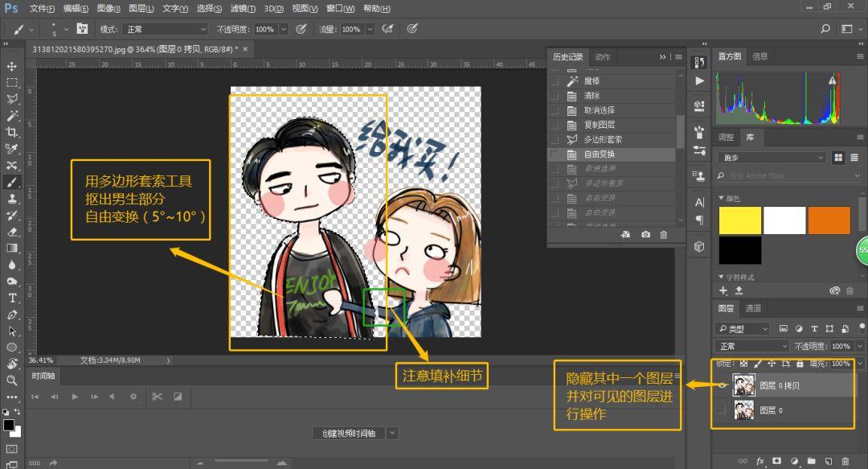Open 不透明度 opacity dropdown in options bar
The image size is (868, 469).
point(284,30)
